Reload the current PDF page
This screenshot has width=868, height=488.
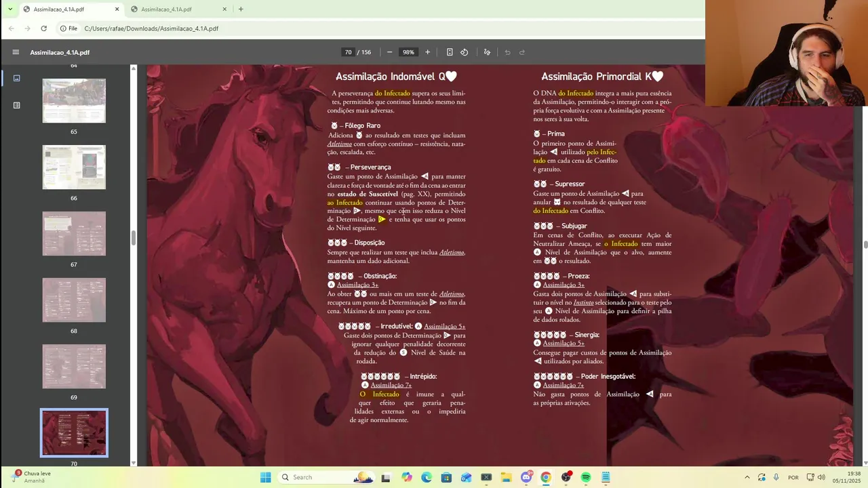[x=43, y=28]
